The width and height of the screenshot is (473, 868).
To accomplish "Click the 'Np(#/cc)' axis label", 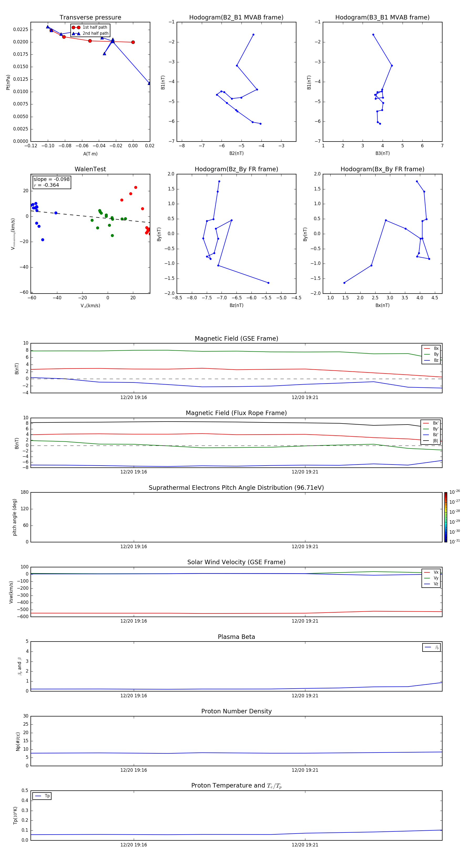I will click(18, 741).
